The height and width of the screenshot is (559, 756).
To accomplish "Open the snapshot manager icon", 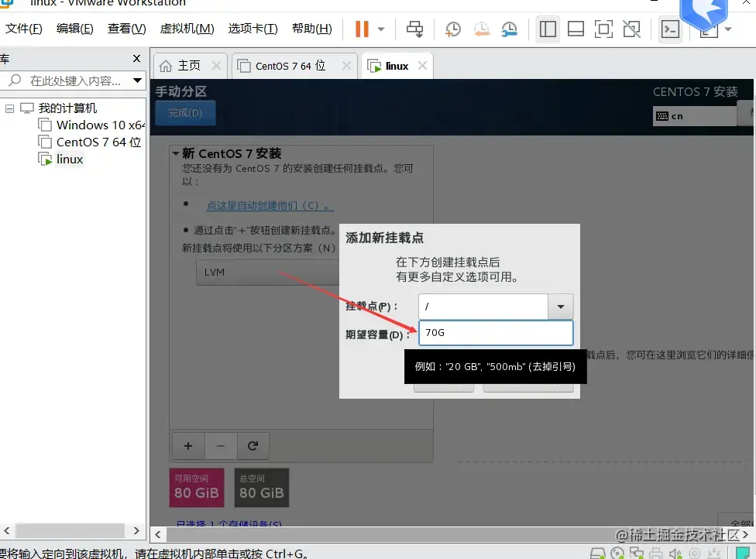I will (509, 29).
